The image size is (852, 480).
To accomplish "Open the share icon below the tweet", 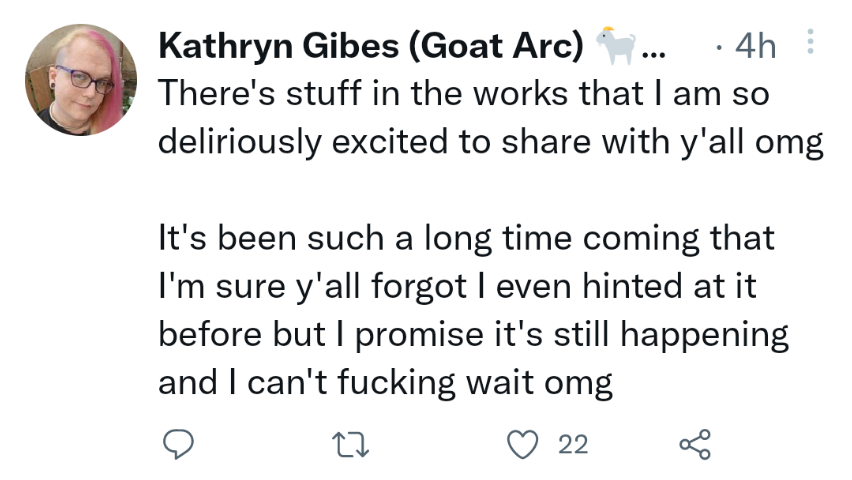I will pos(695,445).
